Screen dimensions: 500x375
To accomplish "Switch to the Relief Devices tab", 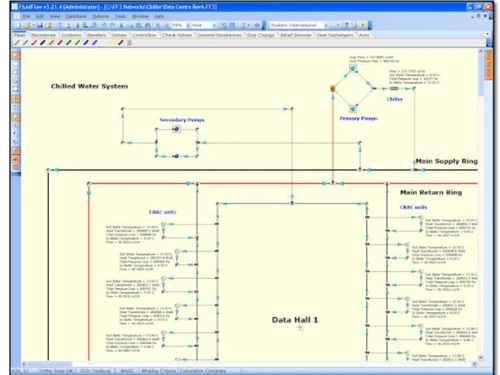I will click(295, 35).
